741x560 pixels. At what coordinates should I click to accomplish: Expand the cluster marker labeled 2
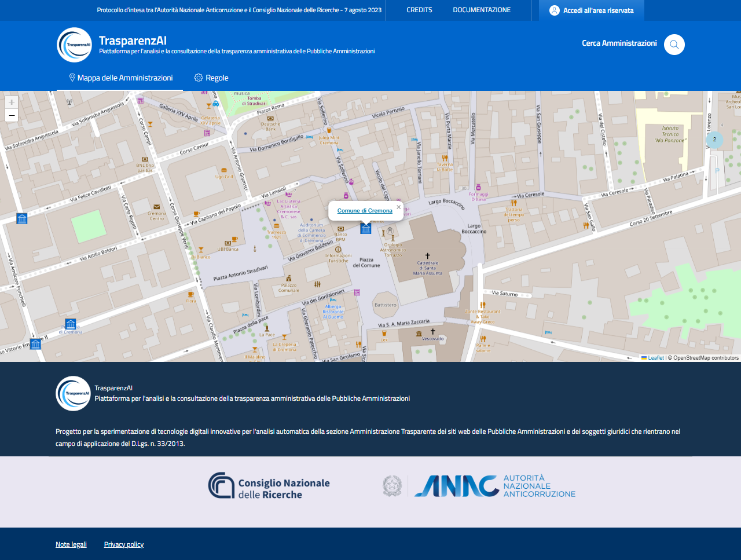point(714,140)
